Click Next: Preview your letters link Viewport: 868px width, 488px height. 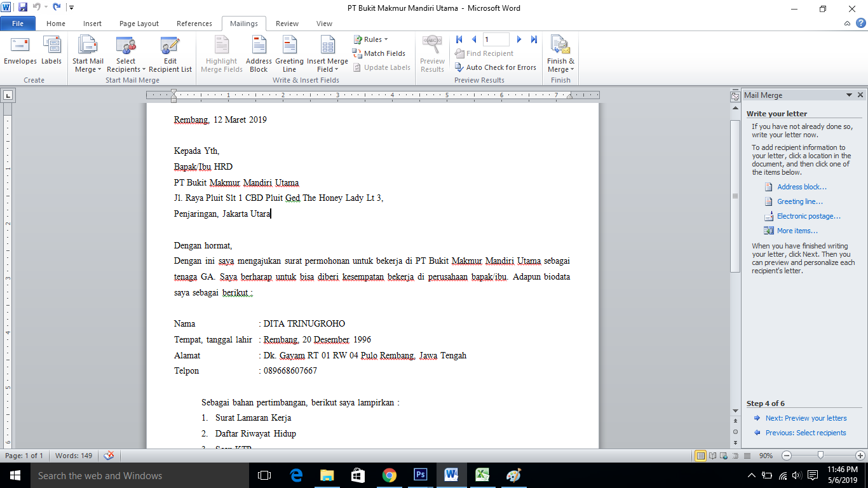click(x=808, y=418)
